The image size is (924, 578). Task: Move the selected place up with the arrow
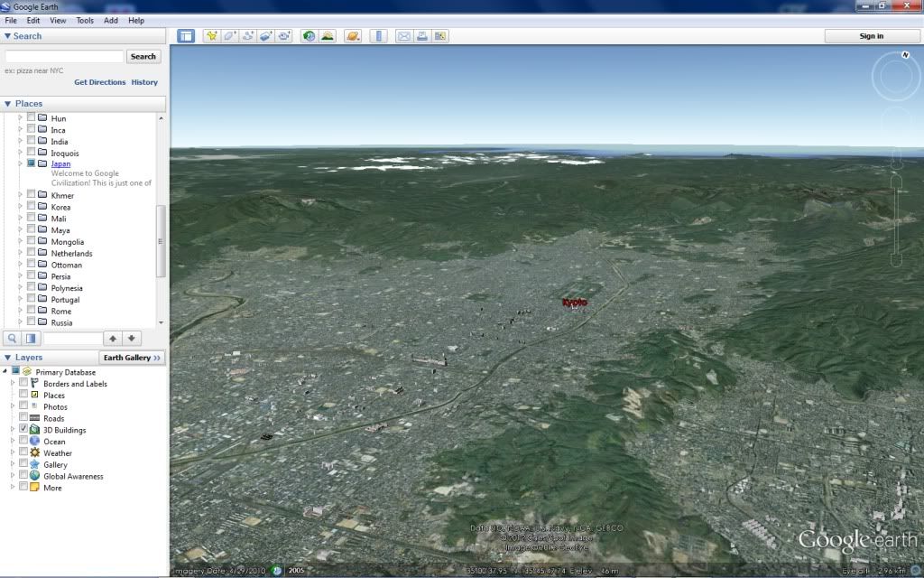click(x=113, y=339)
